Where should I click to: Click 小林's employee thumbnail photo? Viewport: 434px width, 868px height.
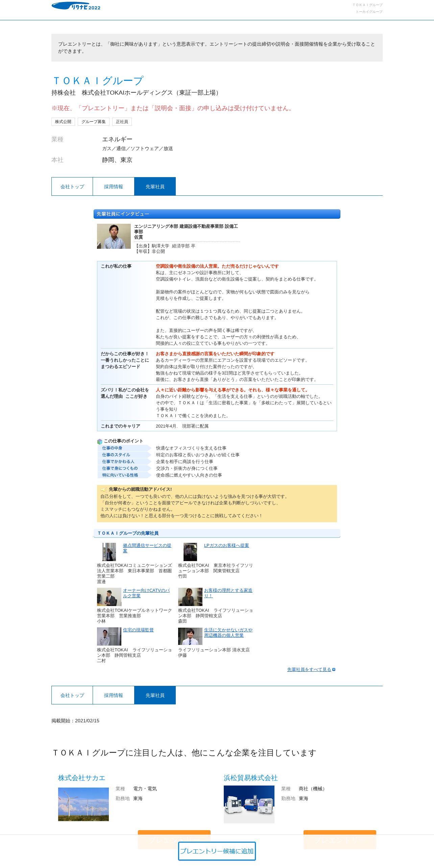(109, 597)
